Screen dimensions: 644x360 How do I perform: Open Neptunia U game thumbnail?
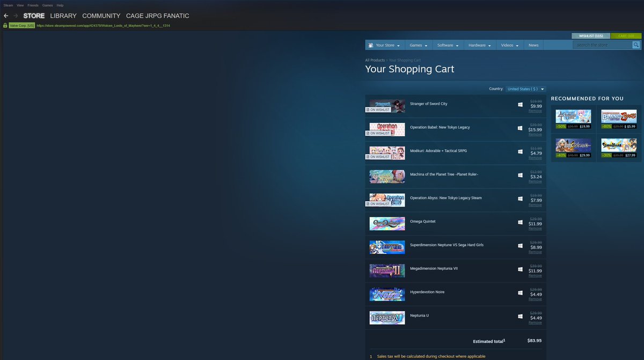click(387, 318)
